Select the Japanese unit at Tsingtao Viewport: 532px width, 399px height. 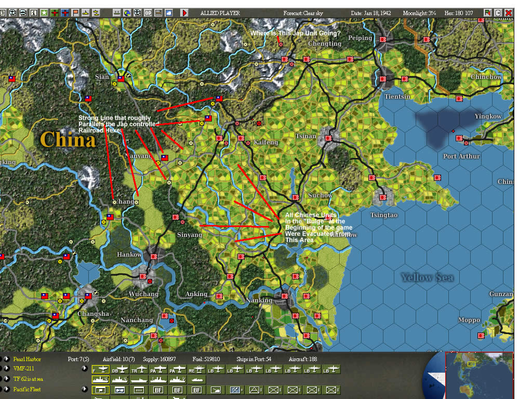pyautogui.click(x=383, y=197)
